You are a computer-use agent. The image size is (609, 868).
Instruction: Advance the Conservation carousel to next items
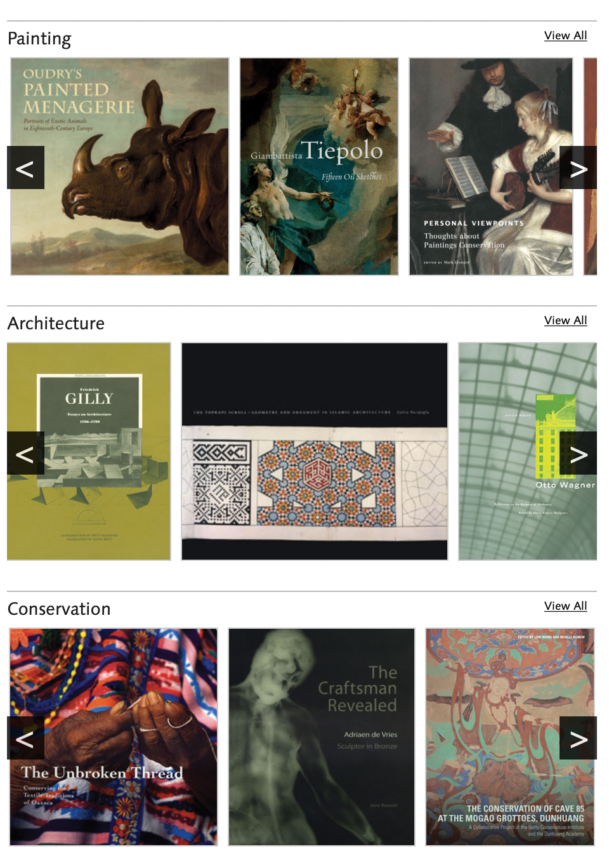(578, 738)
